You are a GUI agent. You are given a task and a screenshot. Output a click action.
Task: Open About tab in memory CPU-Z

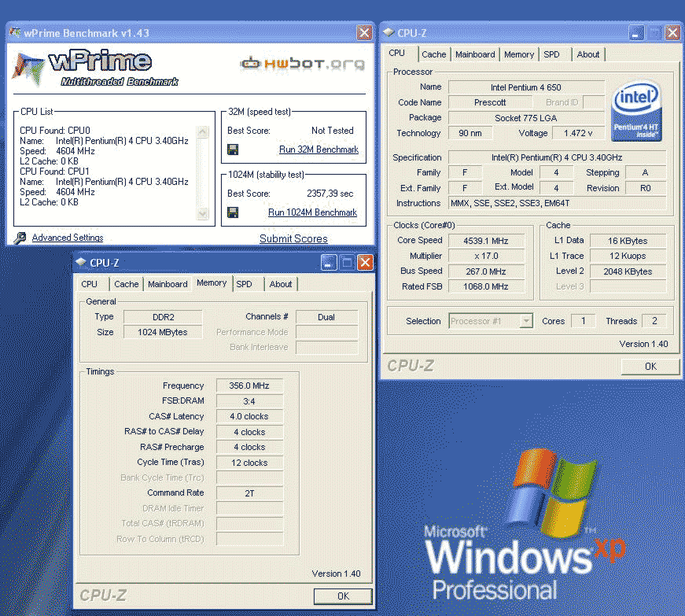tap(281, 284)
